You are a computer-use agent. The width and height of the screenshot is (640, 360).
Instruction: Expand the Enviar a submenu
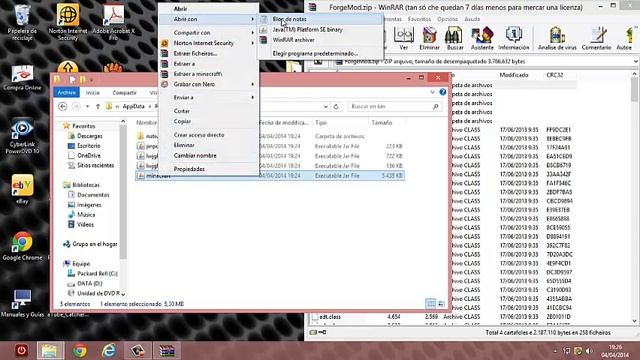[209, 97]
